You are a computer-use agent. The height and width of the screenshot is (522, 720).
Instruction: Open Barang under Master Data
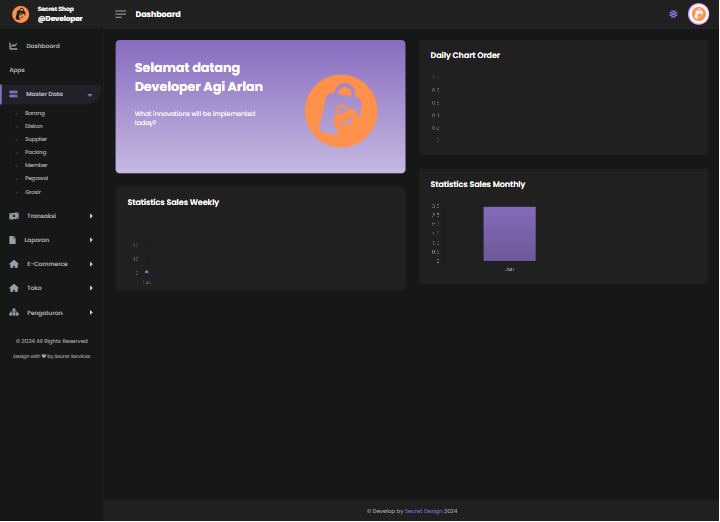(35, 113)
